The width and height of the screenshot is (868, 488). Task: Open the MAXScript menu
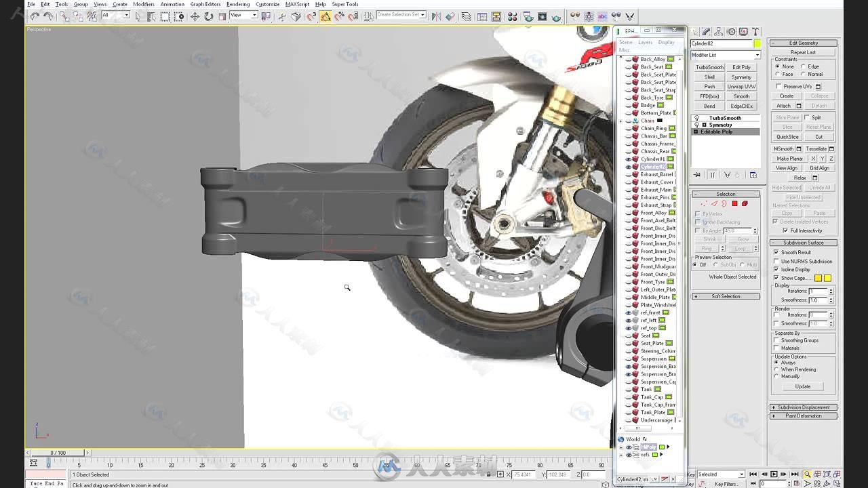(298, 4)
